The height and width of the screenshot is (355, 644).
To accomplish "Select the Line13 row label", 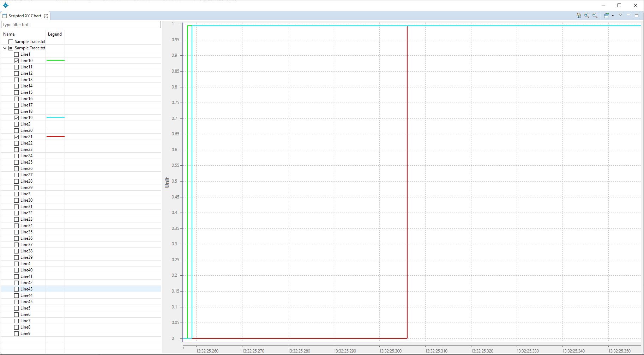I will (26, 80).
